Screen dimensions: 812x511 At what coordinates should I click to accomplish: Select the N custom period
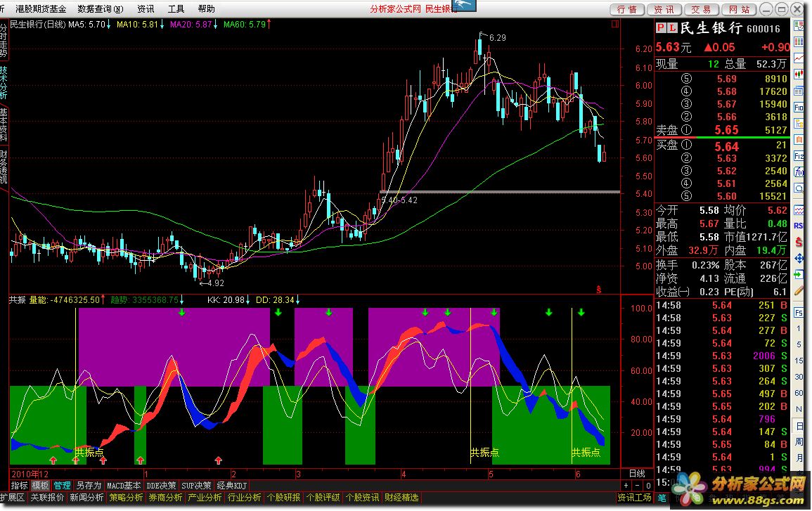pos(799,409)
